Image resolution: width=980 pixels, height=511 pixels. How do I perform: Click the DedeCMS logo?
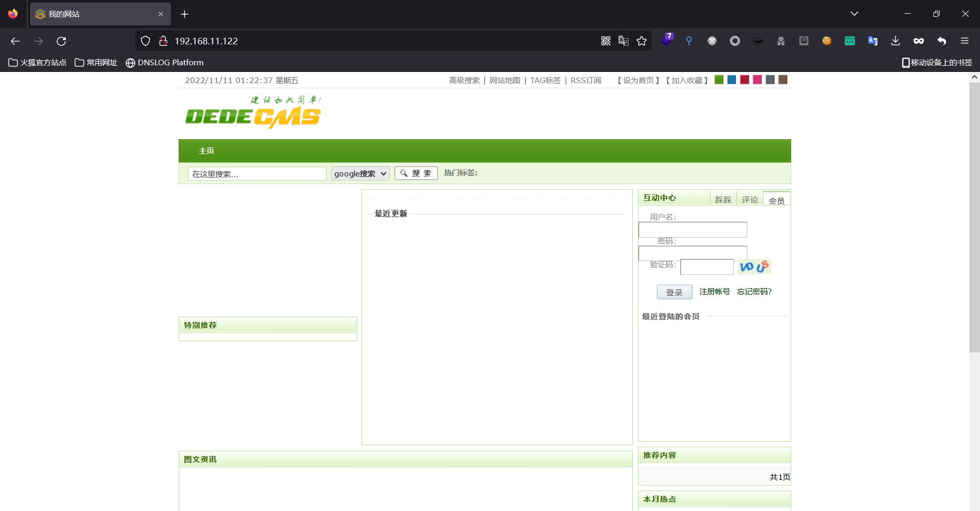(x=253, y=112)
